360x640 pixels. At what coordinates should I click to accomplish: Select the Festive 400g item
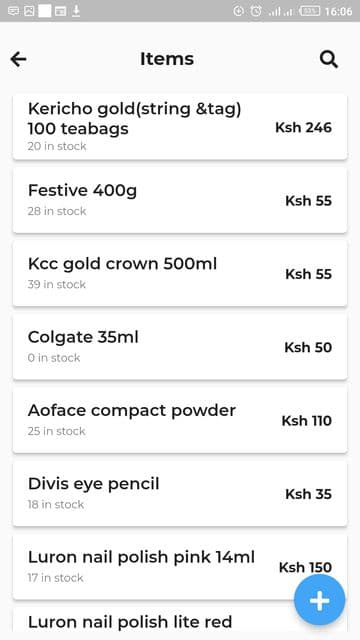(x=180, y=200)
